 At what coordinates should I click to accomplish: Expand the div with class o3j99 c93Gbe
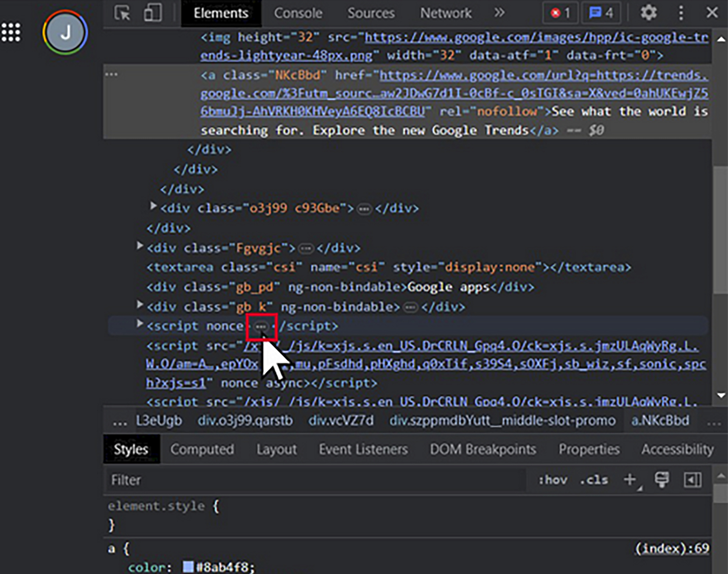[153, 206]
